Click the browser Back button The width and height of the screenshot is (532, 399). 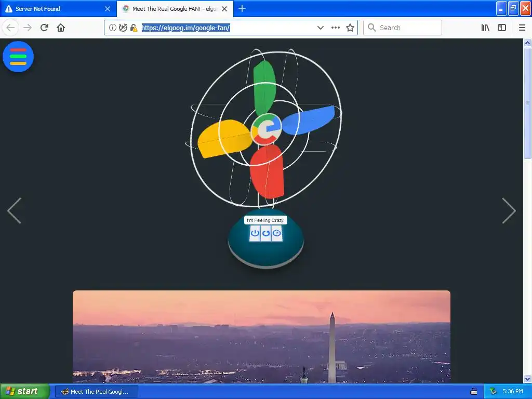10,28
